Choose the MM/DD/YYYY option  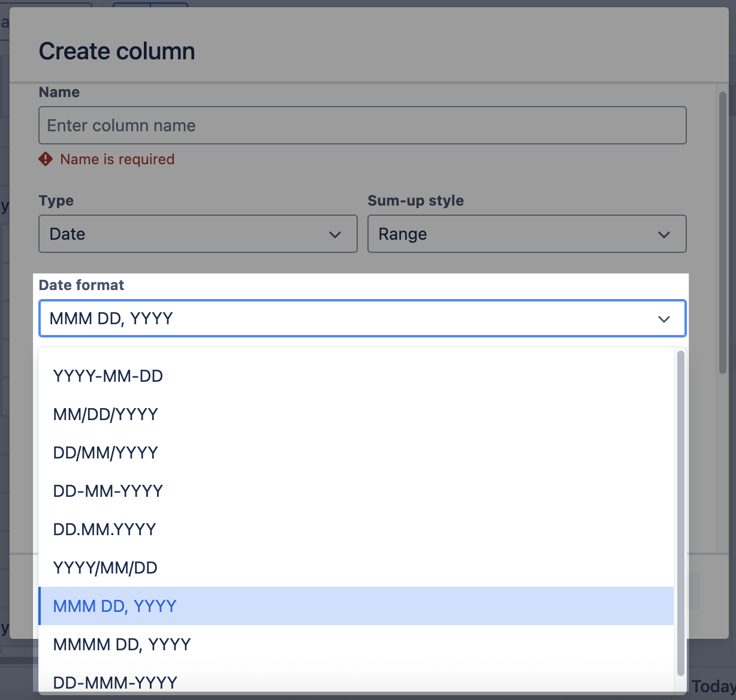[105, 414]
